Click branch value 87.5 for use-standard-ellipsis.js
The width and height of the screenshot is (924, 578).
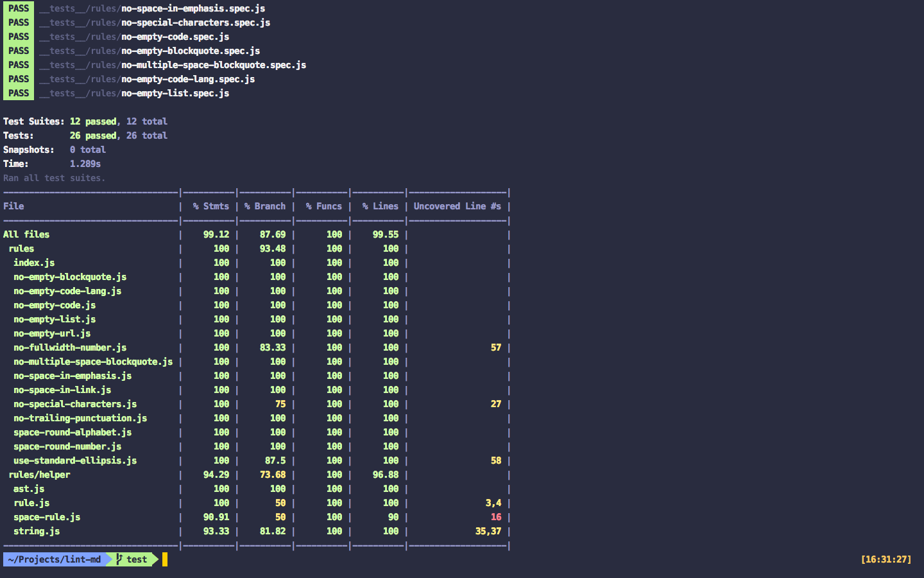point(275,460)
